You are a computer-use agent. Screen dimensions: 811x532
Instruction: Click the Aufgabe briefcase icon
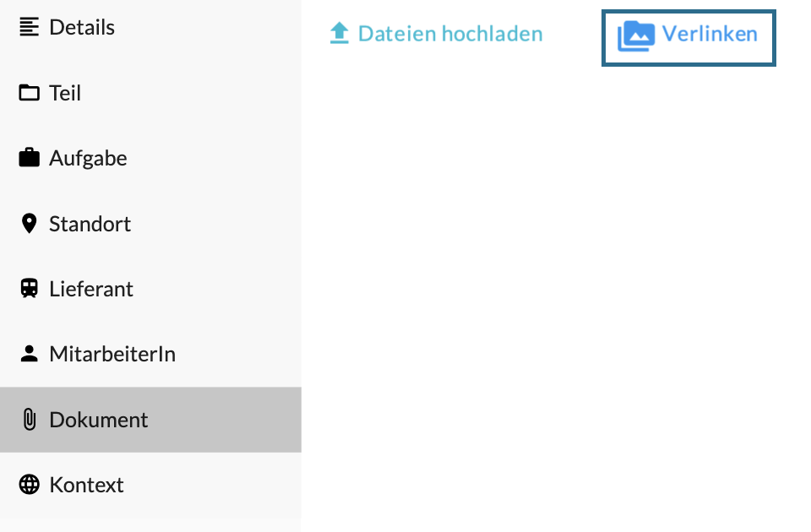[x=30, y=158]
